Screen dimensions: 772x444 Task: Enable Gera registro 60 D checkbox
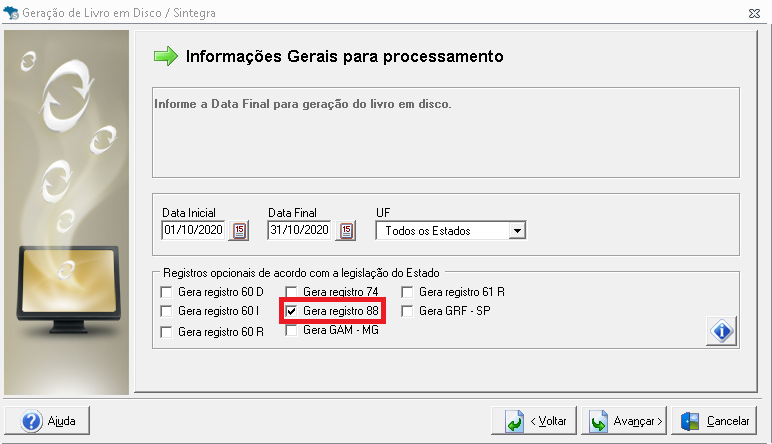pos(166,292)
